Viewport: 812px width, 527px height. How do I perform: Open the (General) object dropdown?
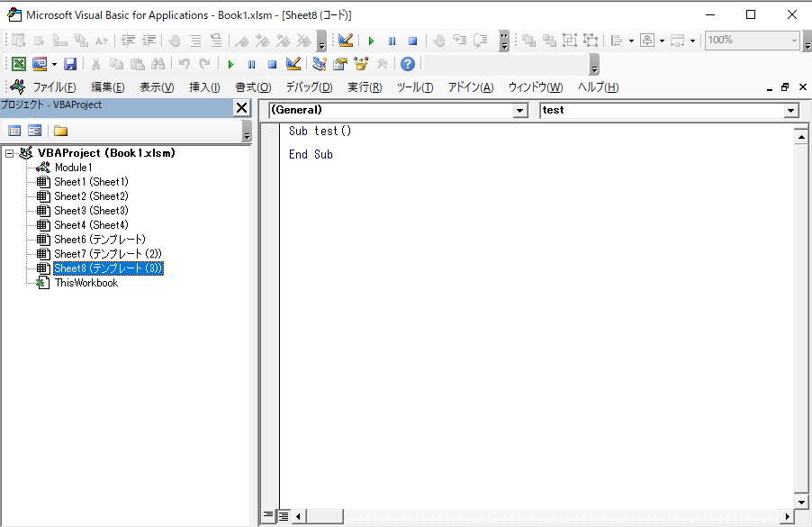coord(520,111)
